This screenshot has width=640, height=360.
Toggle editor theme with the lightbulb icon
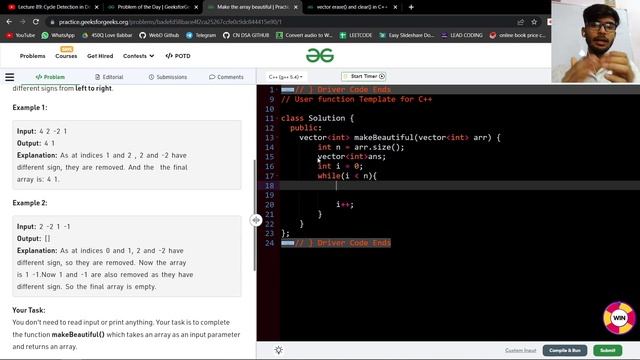click(279, 350)
